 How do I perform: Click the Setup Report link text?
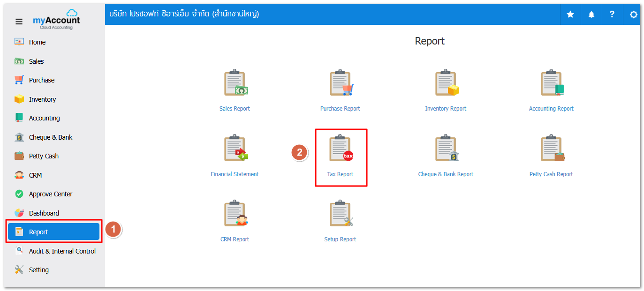(x=340, y=239)
